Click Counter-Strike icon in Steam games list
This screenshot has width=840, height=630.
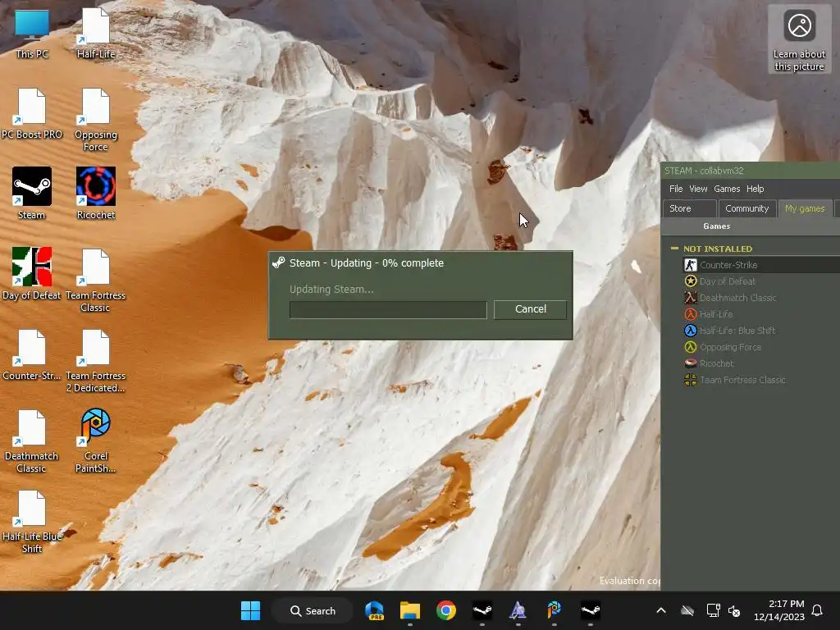pyautogui.click(x=691, y=265)
